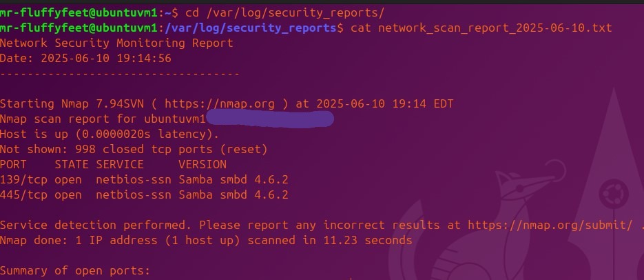
Task: Select the 'Network Security Monitoring Report' title line
Action: point(116,43)
